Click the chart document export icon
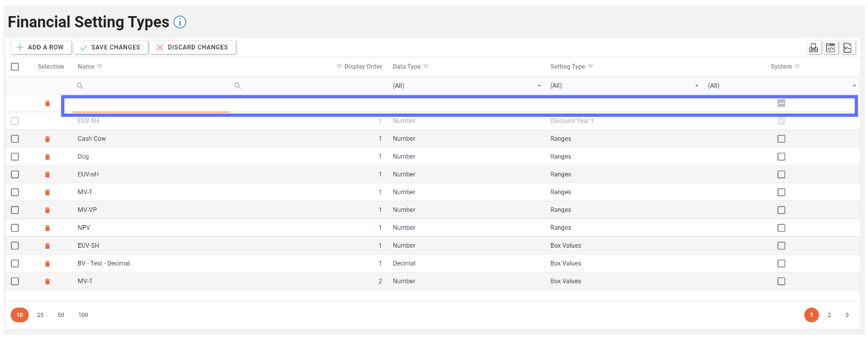 point(848,48)
